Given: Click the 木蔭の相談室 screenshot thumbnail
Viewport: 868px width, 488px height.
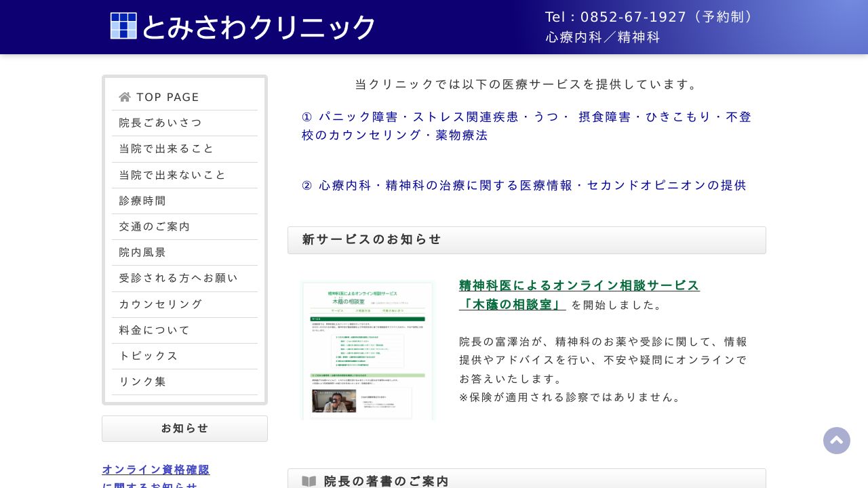Looking at the screenshot, I should click(368, 350).
